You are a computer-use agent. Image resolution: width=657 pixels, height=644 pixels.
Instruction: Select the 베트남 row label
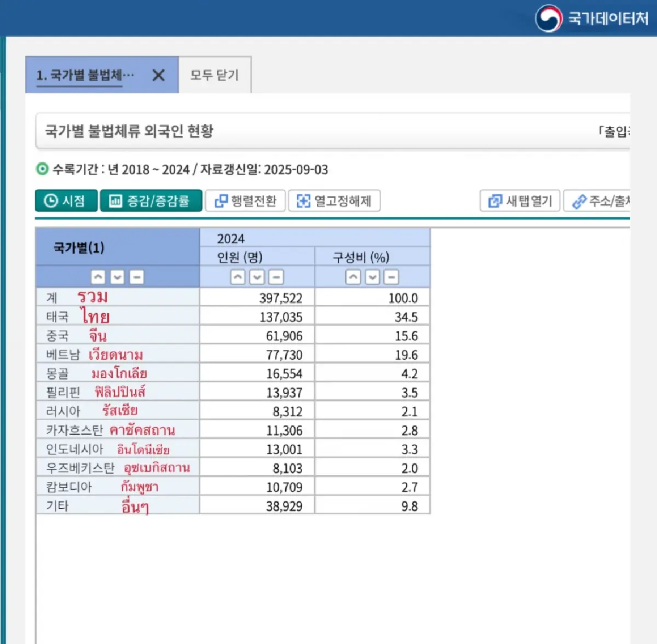click(64, 354)
